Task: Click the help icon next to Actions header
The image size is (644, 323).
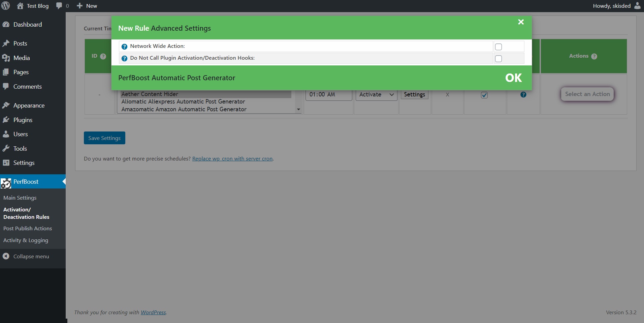Action: coord(594,56)
